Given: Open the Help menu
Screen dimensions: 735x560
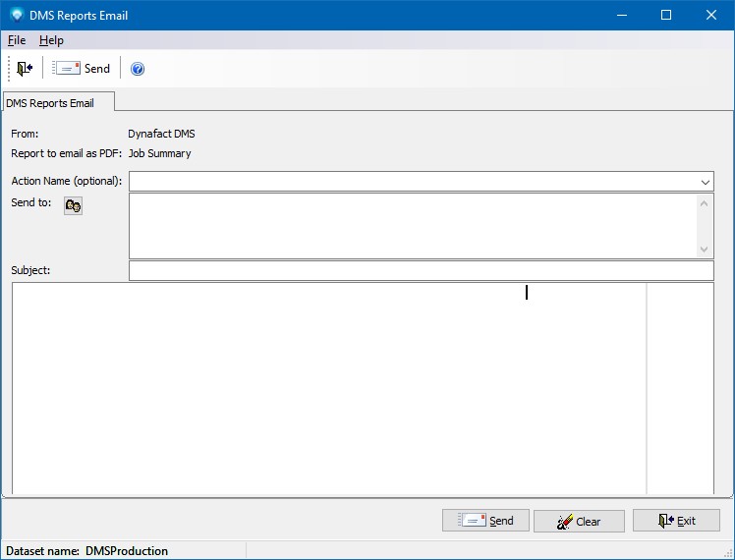Looking at the screenshot, I should coord(51,40).
